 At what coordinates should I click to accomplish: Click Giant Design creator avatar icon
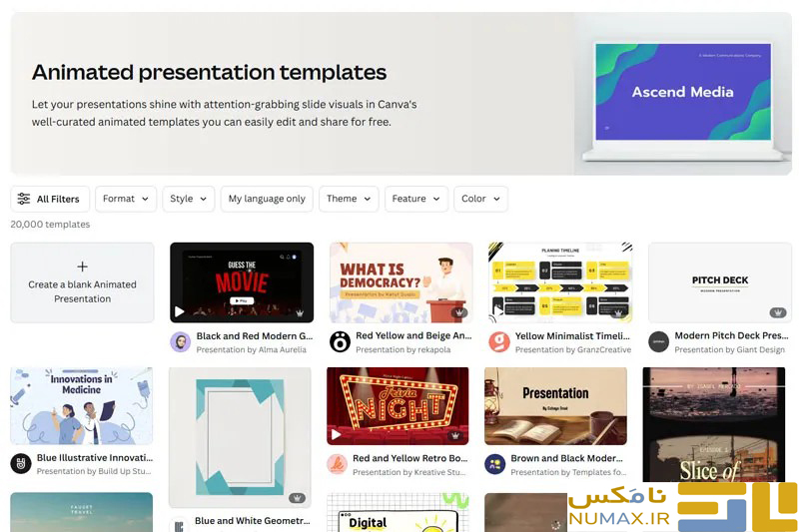659,342
